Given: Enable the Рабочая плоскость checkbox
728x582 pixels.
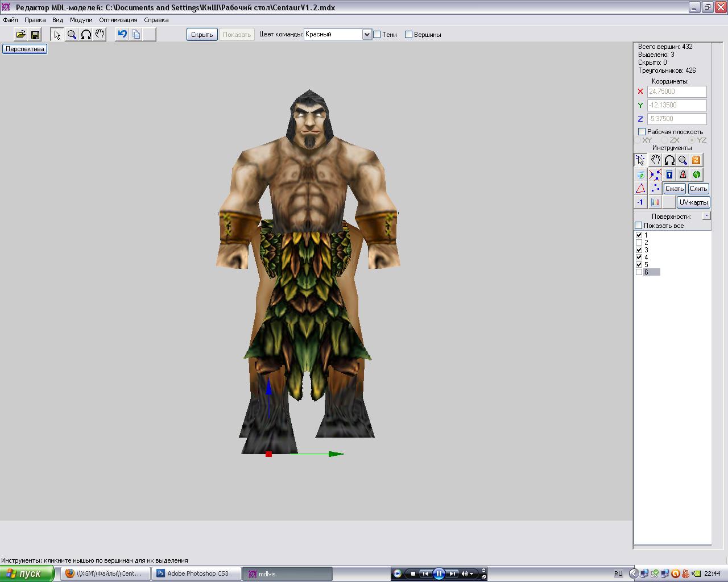Looking at the screenshot, I should click(642, 132).
